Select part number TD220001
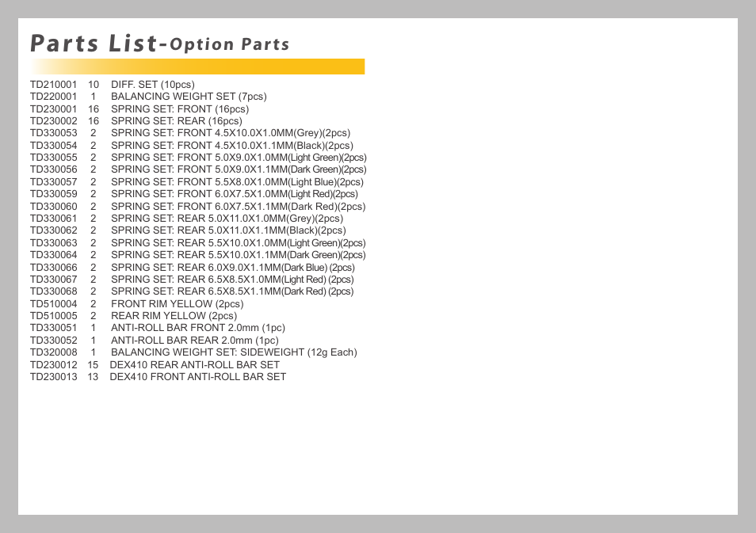The image size is (756, 533). coord(54,97)
